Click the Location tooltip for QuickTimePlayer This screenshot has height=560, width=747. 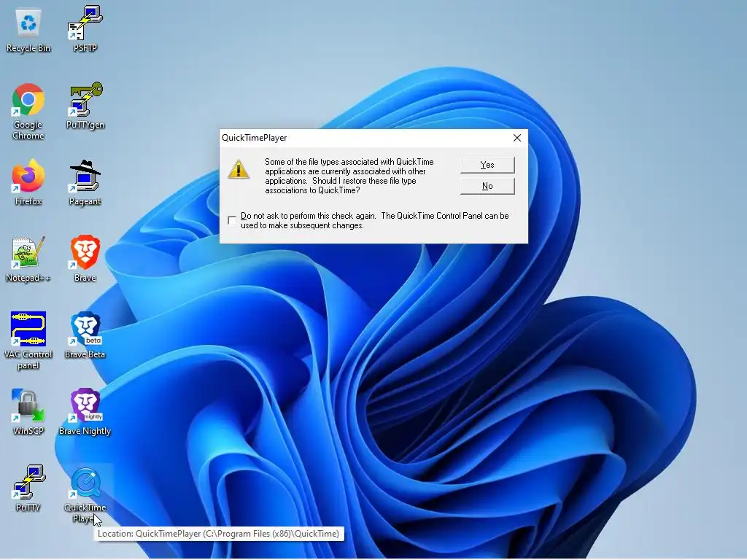coord(219,534)
